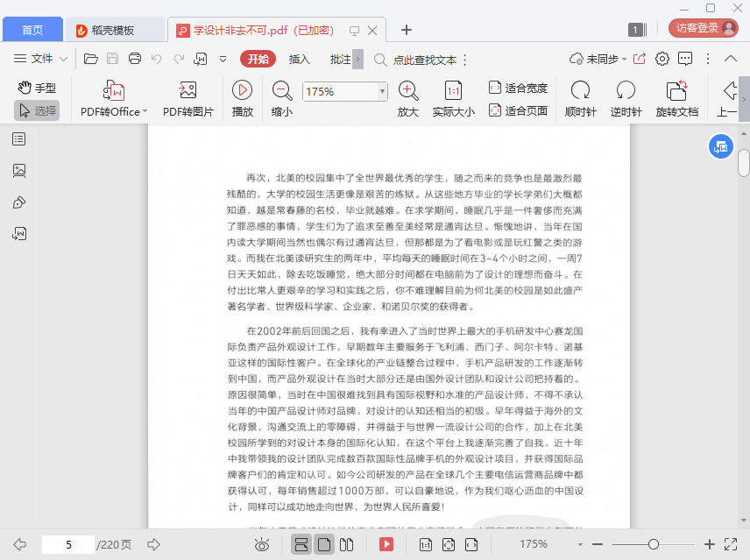Go to the 首页 tab

[x=32, y=30]
